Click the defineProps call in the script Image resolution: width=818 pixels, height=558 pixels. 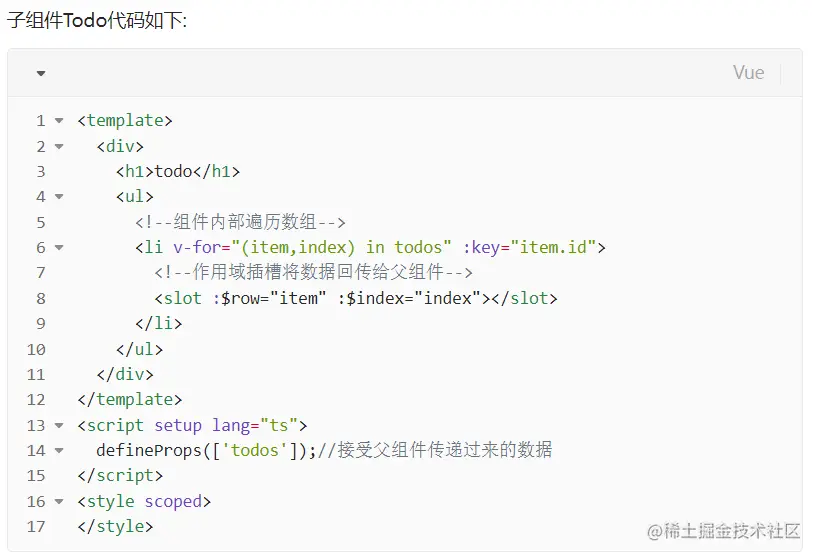pos(150,450)
